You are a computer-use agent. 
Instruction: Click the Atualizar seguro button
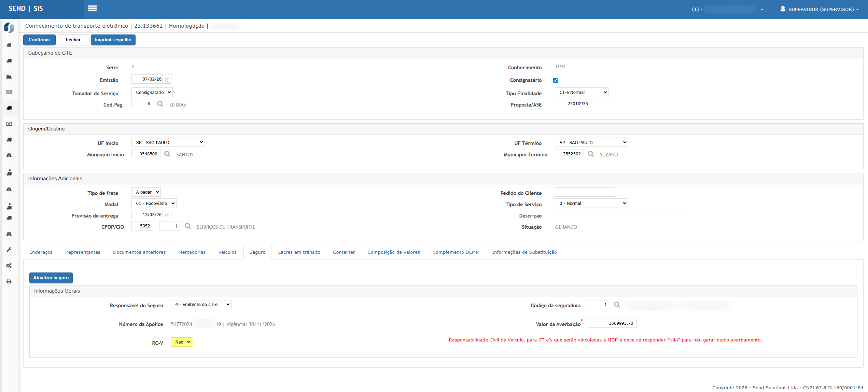click(x=51, y=278)
